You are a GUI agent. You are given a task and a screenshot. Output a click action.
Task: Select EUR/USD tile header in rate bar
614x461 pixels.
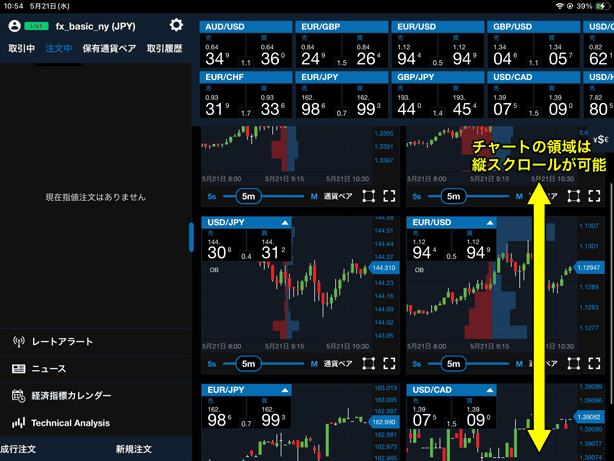(438, 27)
